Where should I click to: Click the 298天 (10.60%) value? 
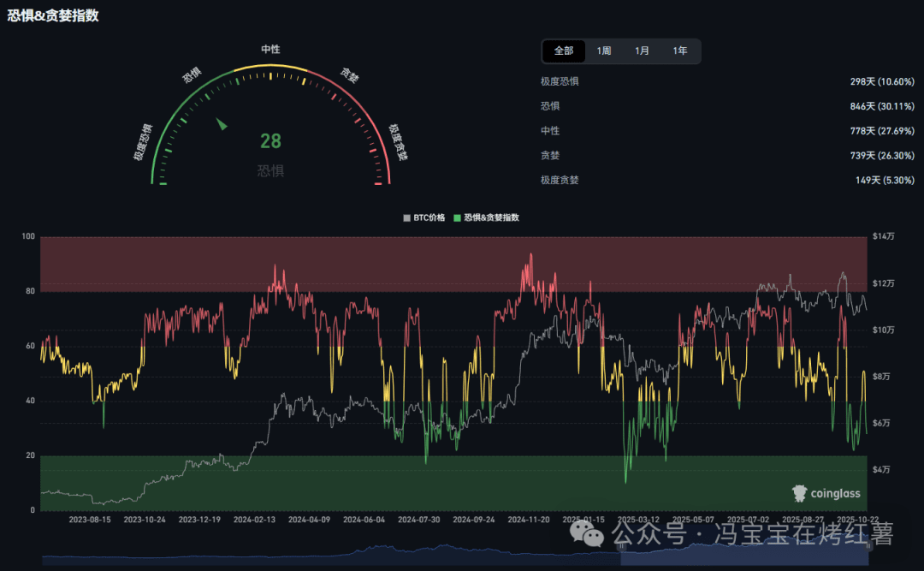pyautogui.click(x=882, y=81)
